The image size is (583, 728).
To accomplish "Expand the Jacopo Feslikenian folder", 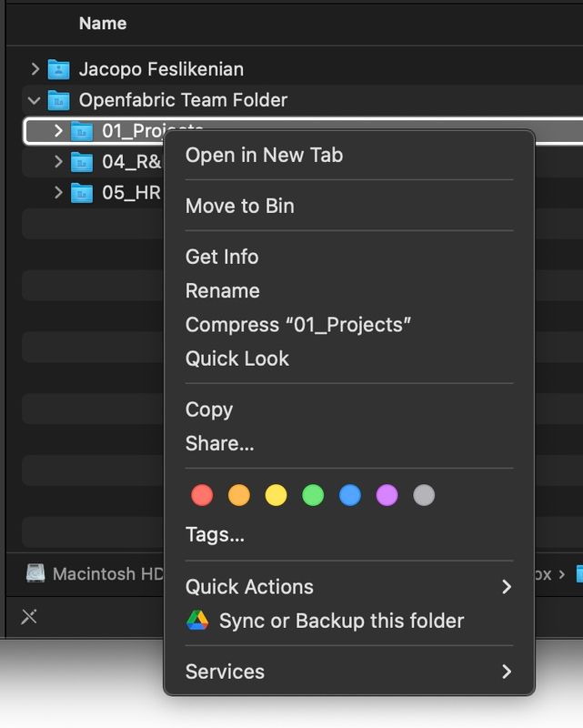I will 35,69.
